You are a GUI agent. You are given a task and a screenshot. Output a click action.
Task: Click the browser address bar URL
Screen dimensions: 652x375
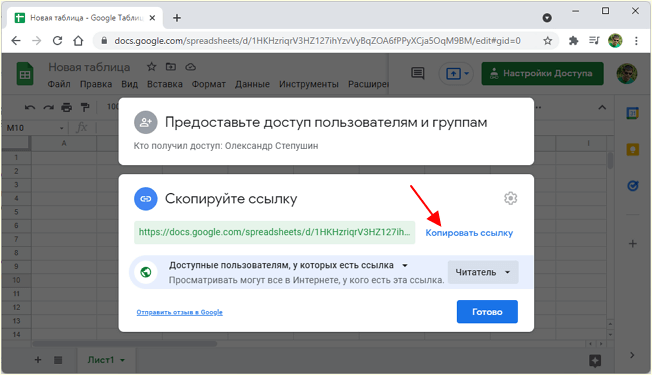(317, 41)
